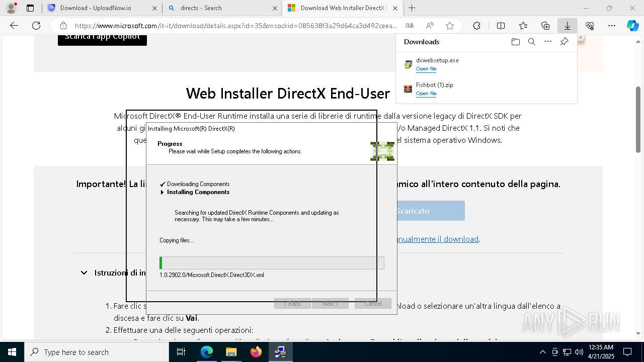This screenshot has width=644, height=362.
Task: Search downloads with magnifier icon
Action: [x=532, y=42]
